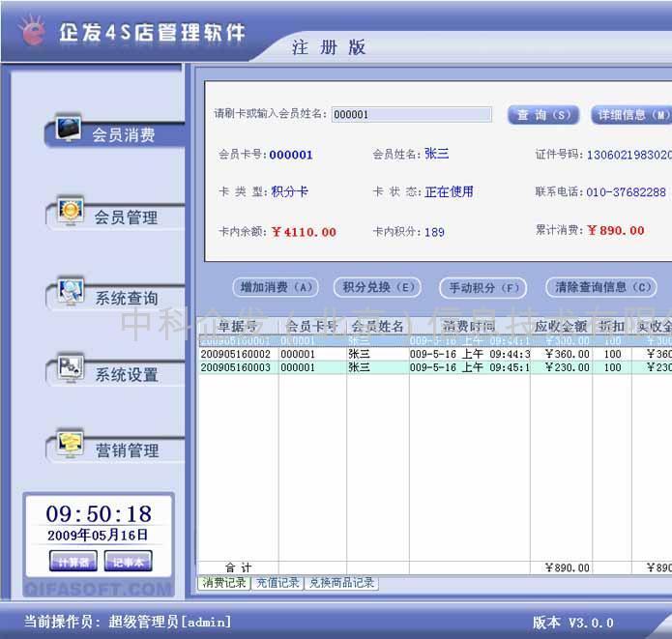The width and height of the screenshot is (672, 639).
Task: Click the member card number input field
Action: [411, 114]
